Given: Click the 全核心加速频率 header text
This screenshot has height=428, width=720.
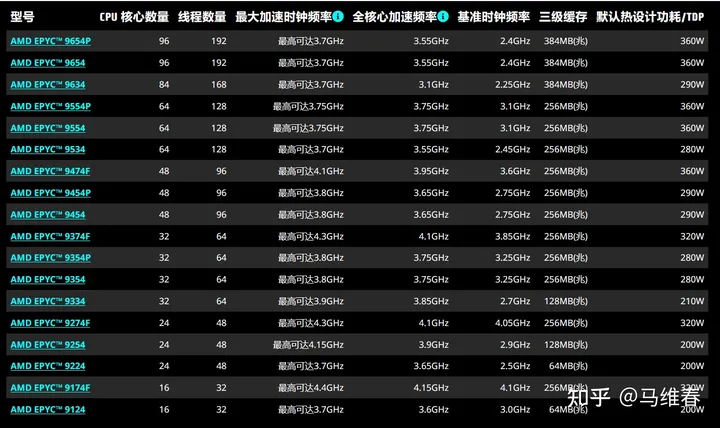Looking at the screenshot, I should pyautogui.click(x=394, y=17).
